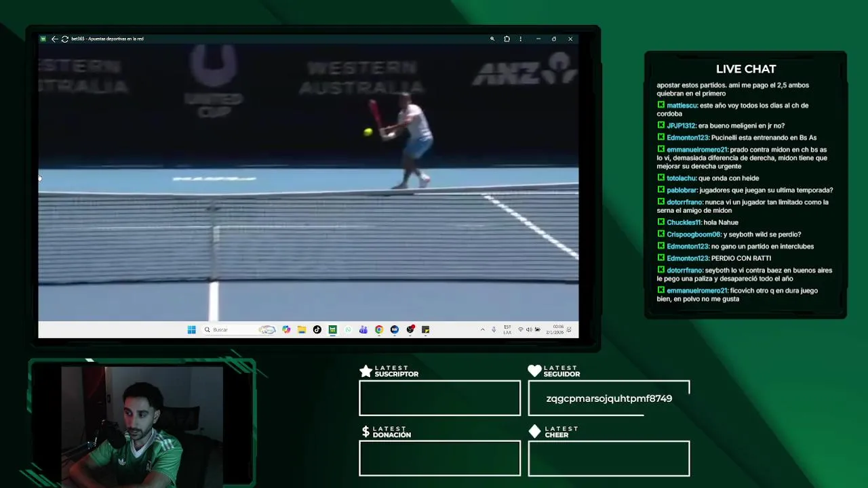Click emmanuelromero21 'ficovich' message
Screen dimensions: 868x488
(x=738, y=295)
